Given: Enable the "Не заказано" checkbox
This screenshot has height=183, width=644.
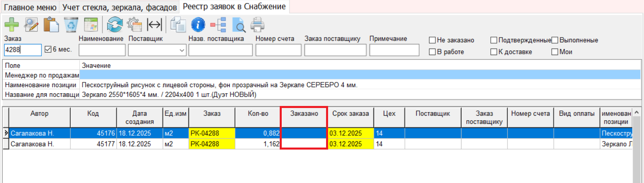Looking at the screenshot, I should click(433, 40).
